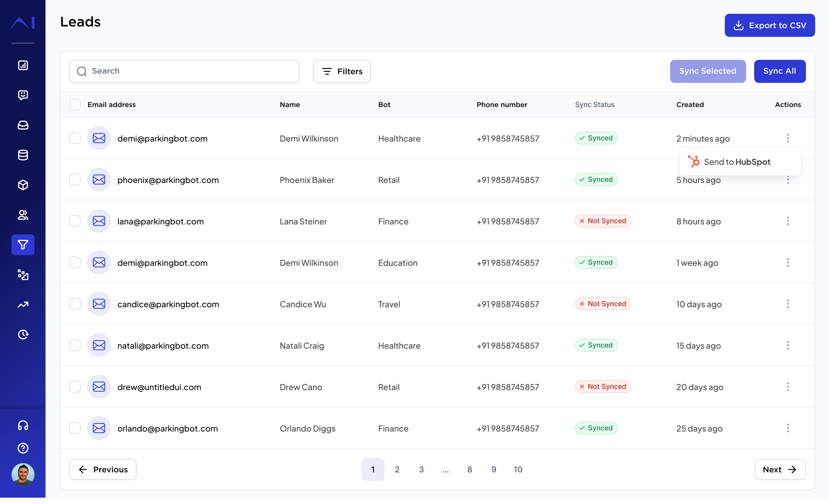829x504 pixels.
Task: Click envelope icon for orlando@parkingbot.com
Action: (x=99, y=428)
